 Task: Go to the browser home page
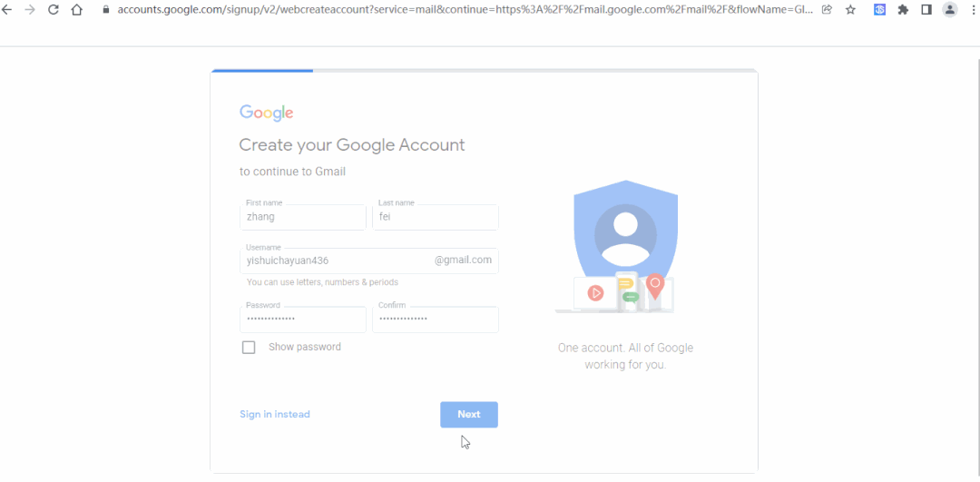[76, 10]
